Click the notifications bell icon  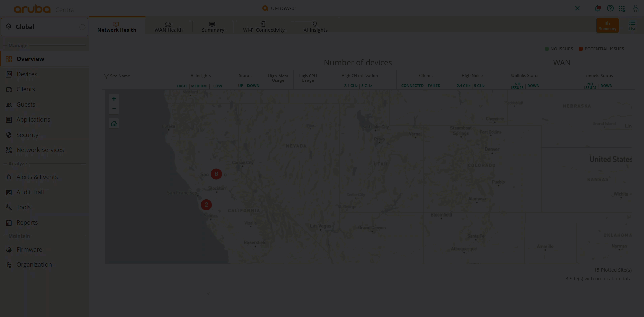tap(597, 8)
